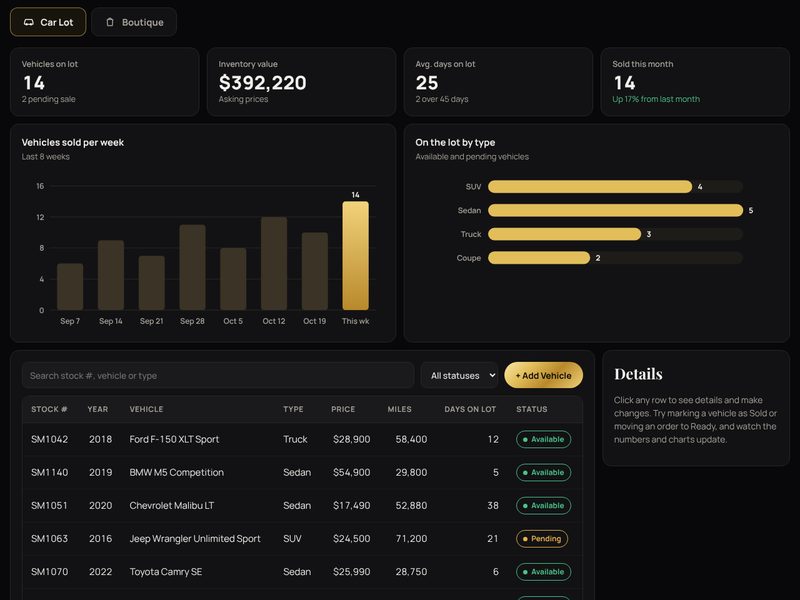This screenshot has width=800, height=600.
Task: Click the Available badge on BMW M5 row
Action: click(x=543, y=472)
